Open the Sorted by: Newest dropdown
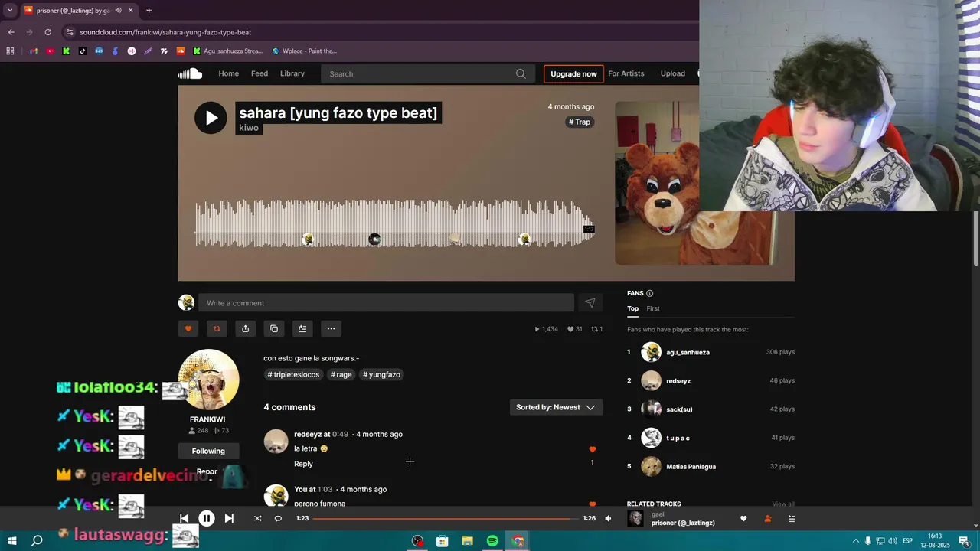The width and height of the screenshot is (980, 551). [557, 407]
